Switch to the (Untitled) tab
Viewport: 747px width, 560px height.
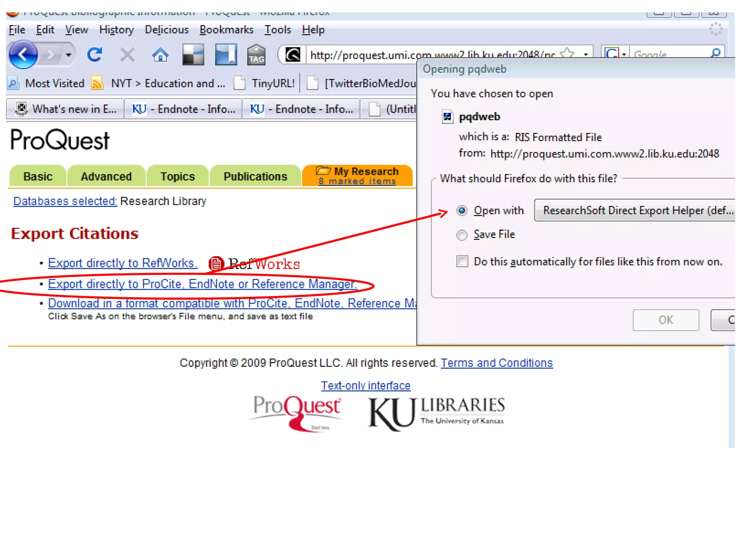[x=389, y=109]
